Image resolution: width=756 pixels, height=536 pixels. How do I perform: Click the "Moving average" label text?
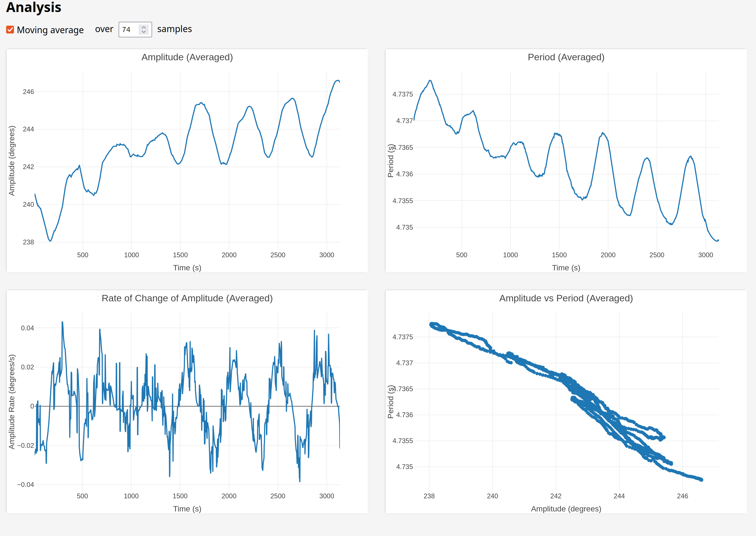pyautogui.click(x=50, y=30)
